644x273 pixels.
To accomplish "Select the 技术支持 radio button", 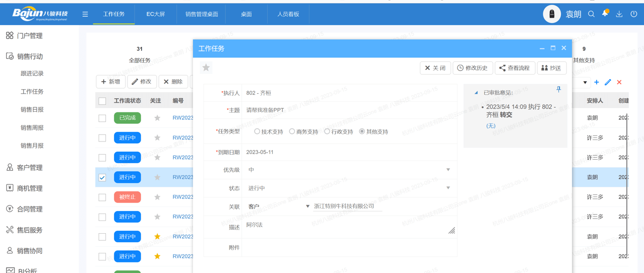I will [257, 131].
